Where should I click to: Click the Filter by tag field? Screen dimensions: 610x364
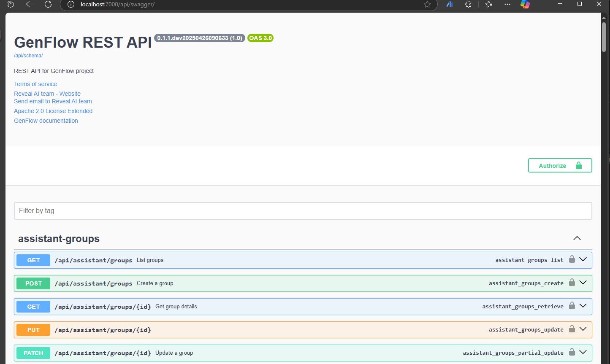click(x=303, y=210)
